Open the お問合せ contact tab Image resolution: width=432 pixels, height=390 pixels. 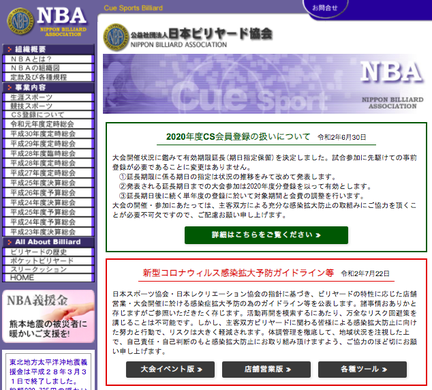325,8
